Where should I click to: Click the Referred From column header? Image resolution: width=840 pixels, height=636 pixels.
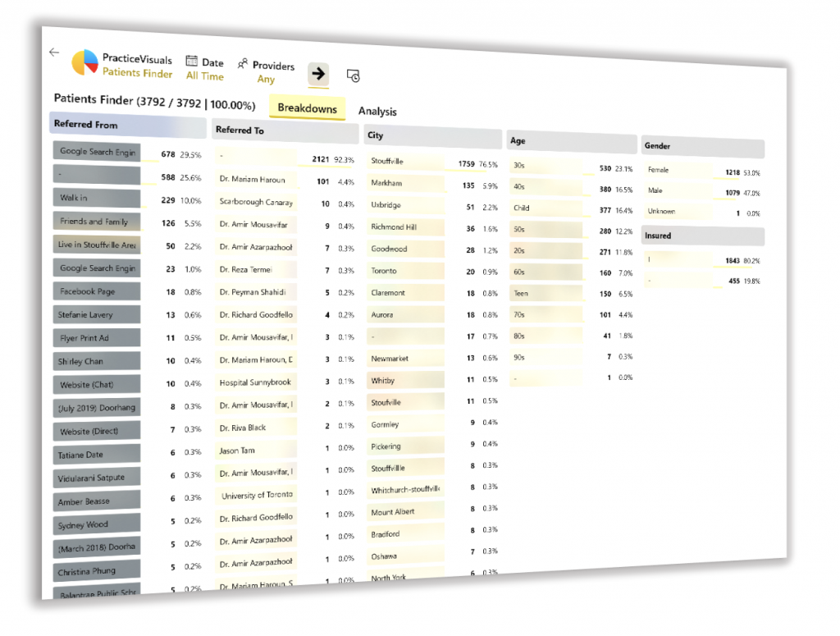(127, 126)
